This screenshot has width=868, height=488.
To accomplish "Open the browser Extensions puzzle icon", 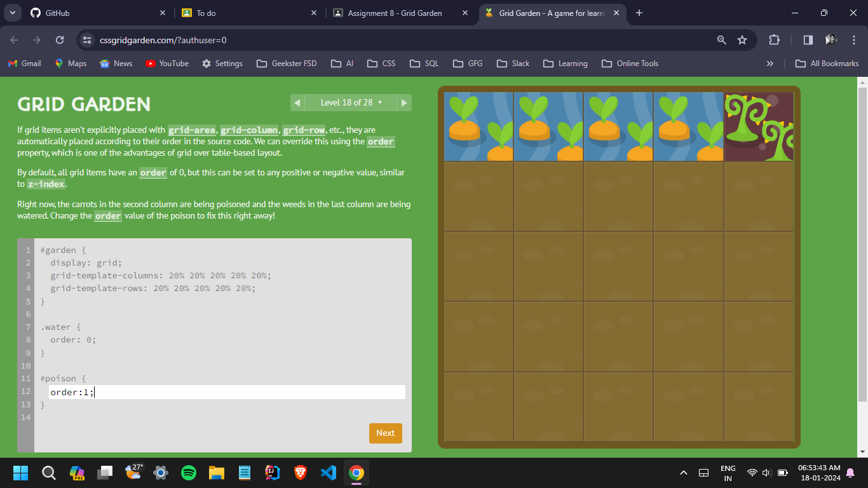I will pyautogui.click(x=774, y=40).
